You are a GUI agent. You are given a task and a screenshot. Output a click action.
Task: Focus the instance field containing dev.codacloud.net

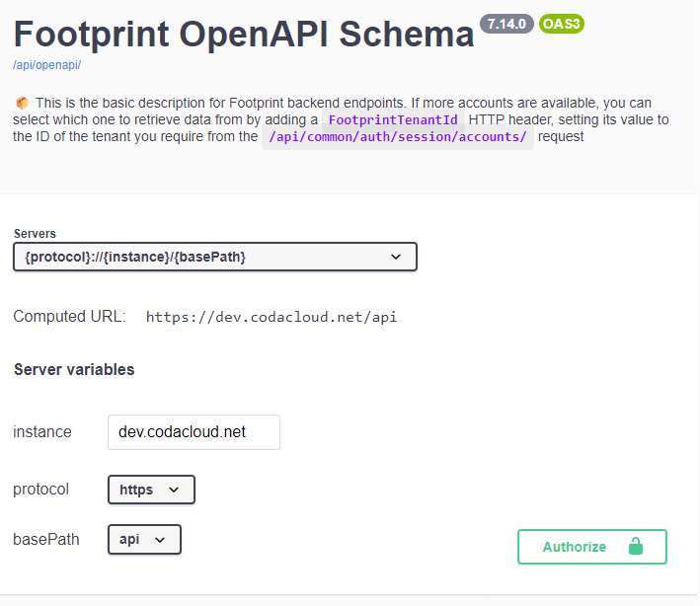tap(194, 432)
